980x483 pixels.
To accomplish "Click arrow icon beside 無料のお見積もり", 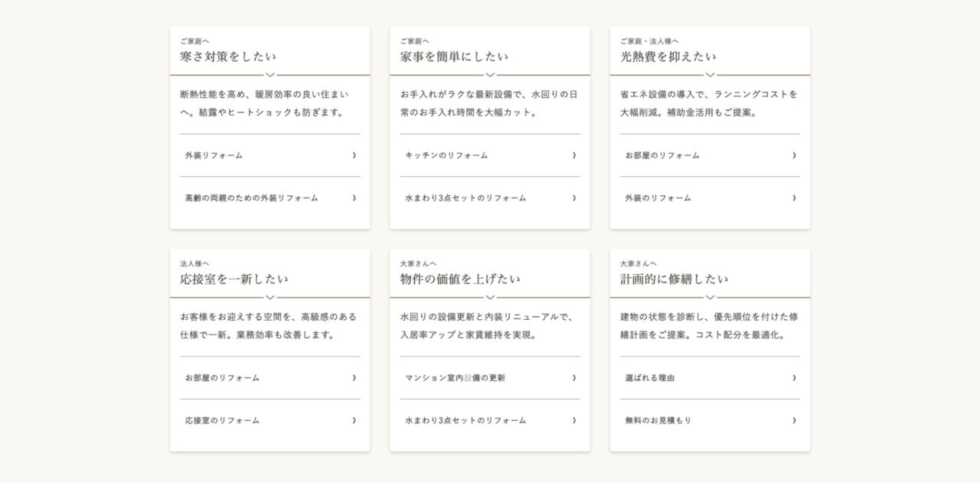I will click(794, 420).
